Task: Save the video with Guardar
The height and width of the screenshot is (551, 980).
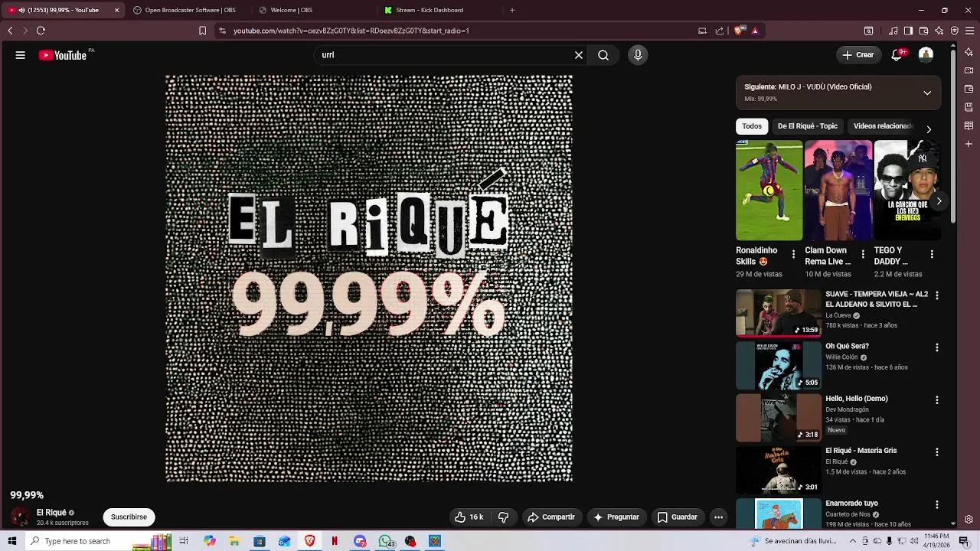Action: pyautogui.click(x=678, y=517)
